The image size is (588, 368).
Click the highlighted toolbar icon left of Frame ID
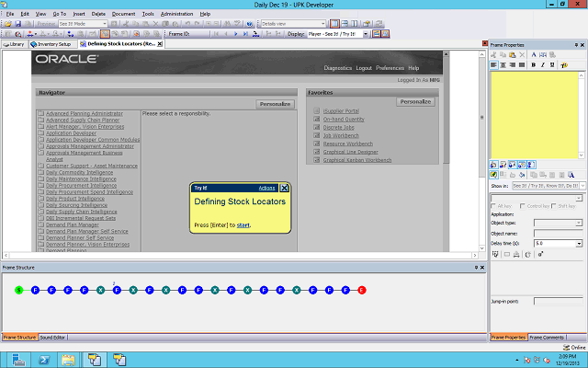105,34
